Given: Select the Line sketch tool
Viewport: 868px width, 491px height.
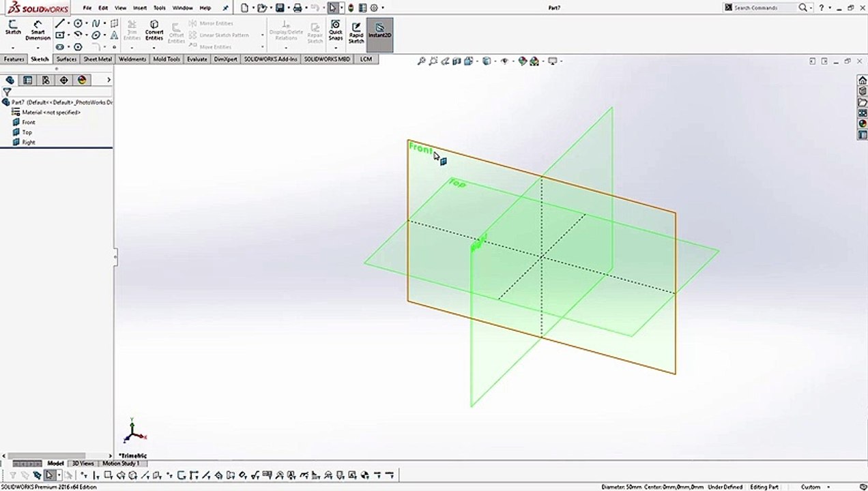Looking at the screenshot, I should 60,23.
